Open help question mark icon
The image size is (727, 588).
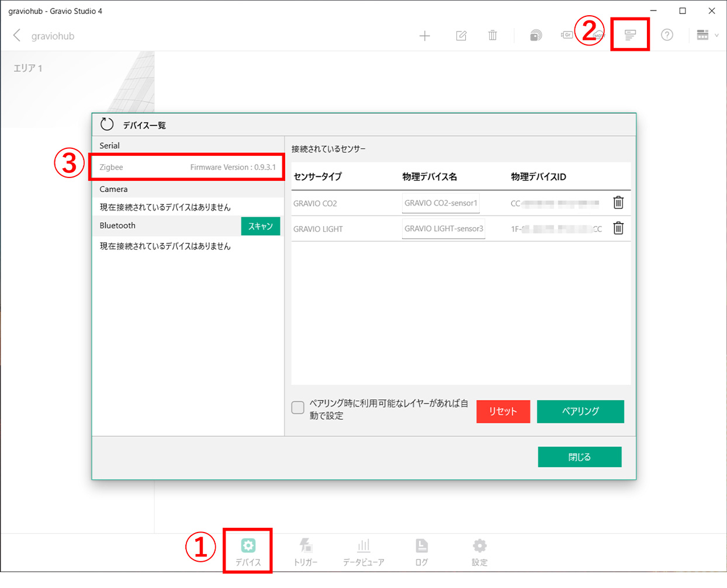[x=667, y=35]
